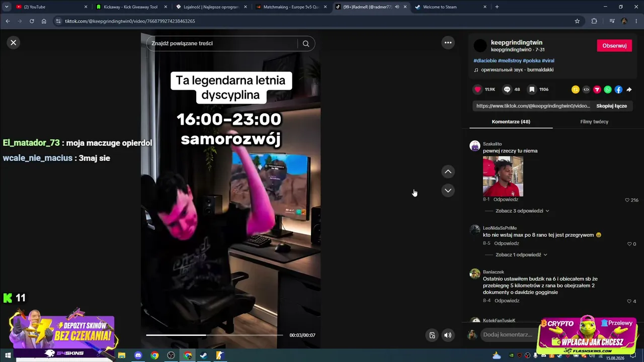The width and height of the screenshot is (644, 362).
Task: Save the video with the bookmark icon
Action: pos(532,89)
